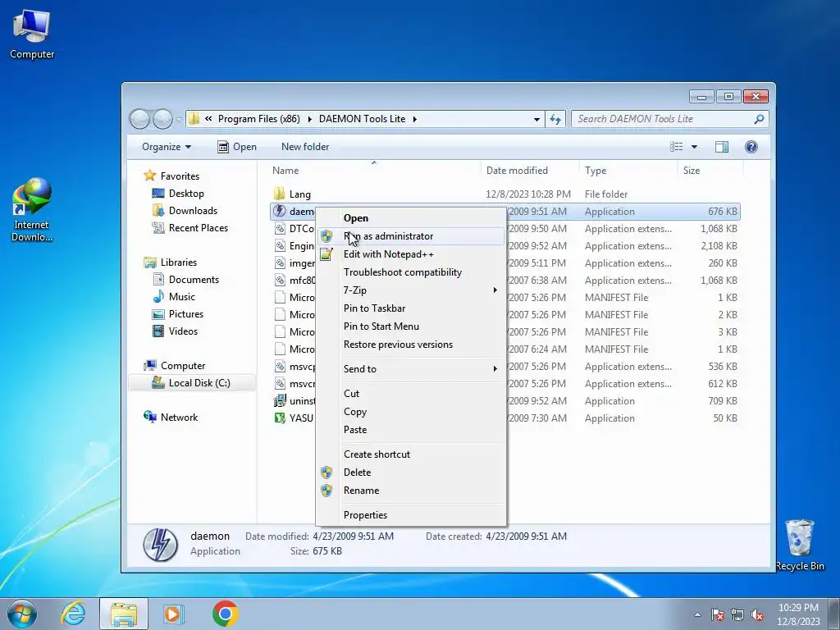Choose Rename in the context menu
The height and width of the screenshot is (630, 840).
411,491
